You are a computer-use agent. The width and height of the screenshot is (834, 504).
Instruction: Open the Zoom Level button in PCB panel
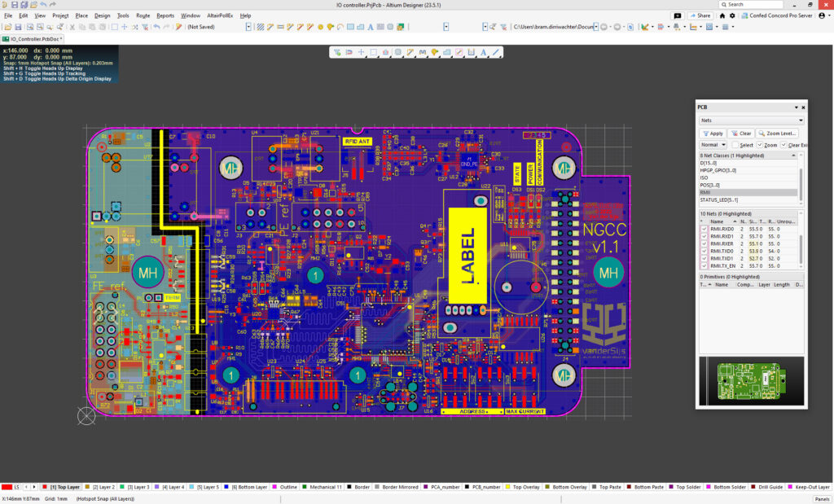coord(776,133)
